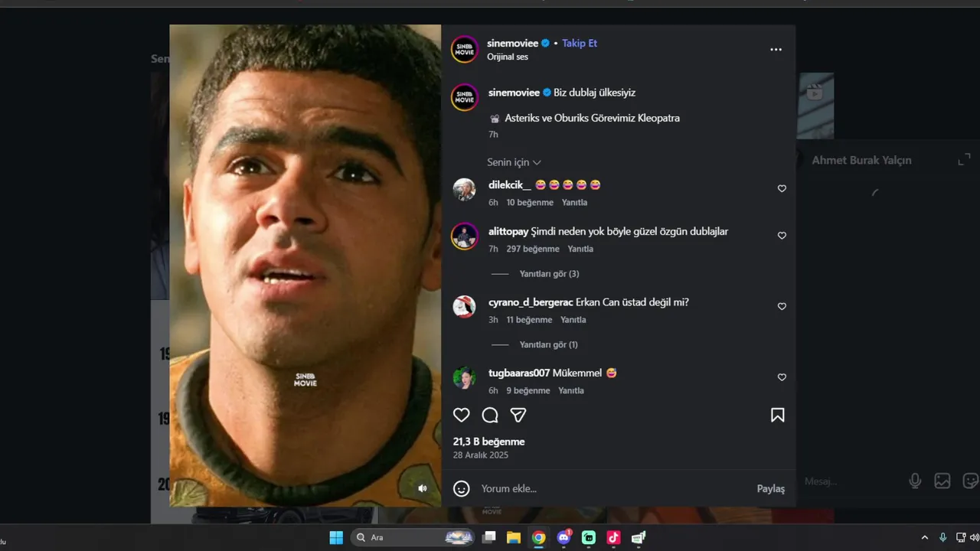Screen dimensions: 980x551
Task: Share post via paper plane icon
Action: (x=518, y=415)
